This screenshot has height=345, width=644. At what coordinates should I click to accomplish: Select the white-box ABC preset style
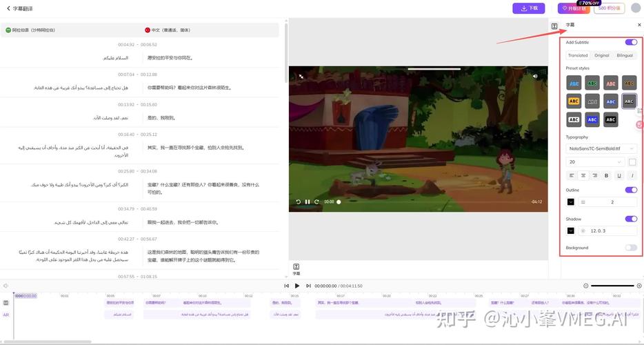pos(574,119)
